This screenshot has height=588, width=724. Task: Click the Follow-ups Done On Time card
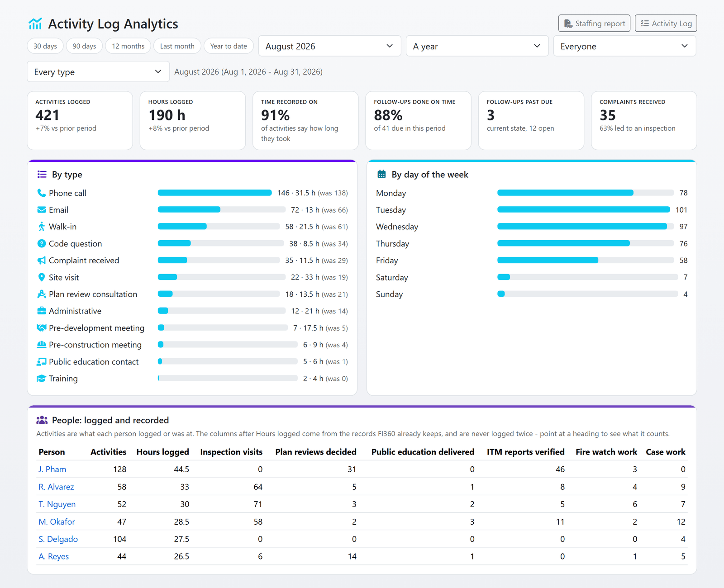click(419, 120)
